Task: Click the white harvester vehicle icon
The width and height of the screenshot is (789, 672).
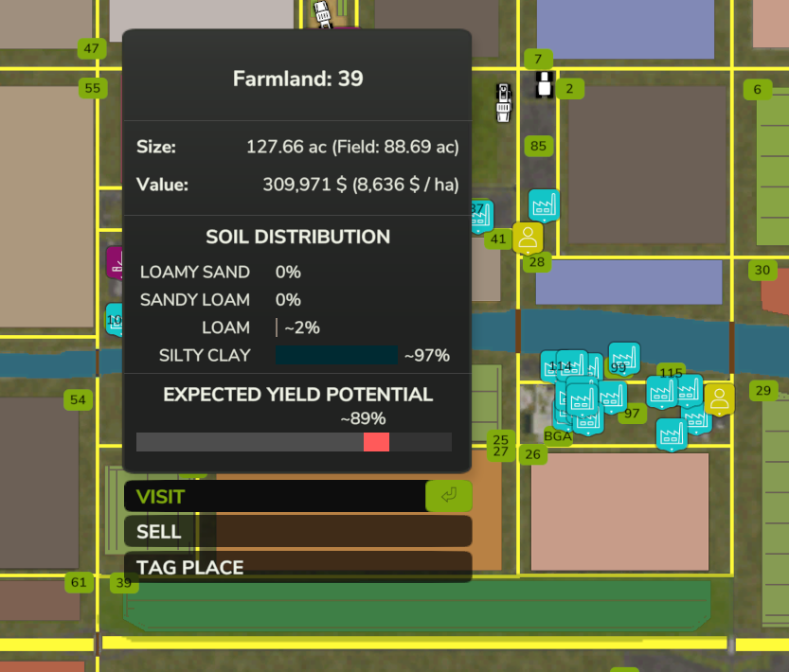Action: [503, 102]
